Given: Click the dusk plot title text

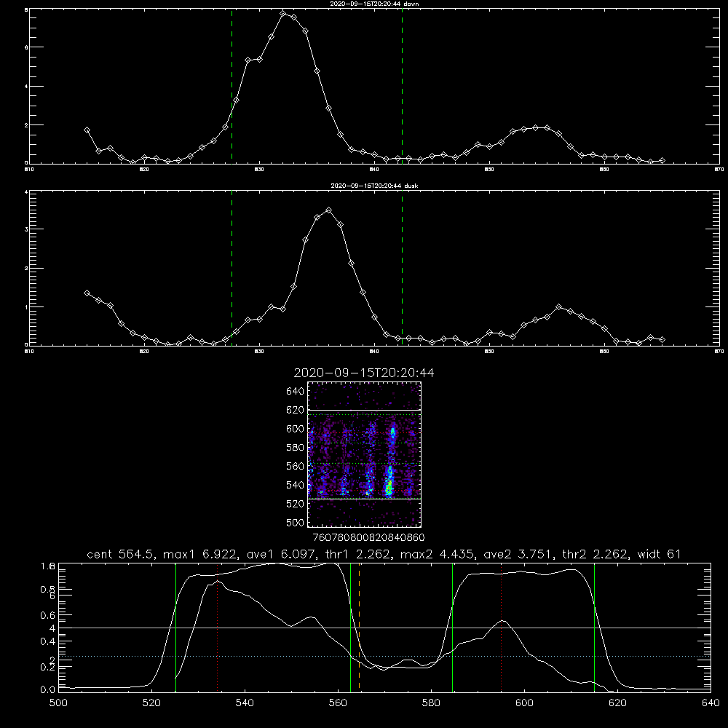Looking at the screenshot, I should tap(374, 186).
